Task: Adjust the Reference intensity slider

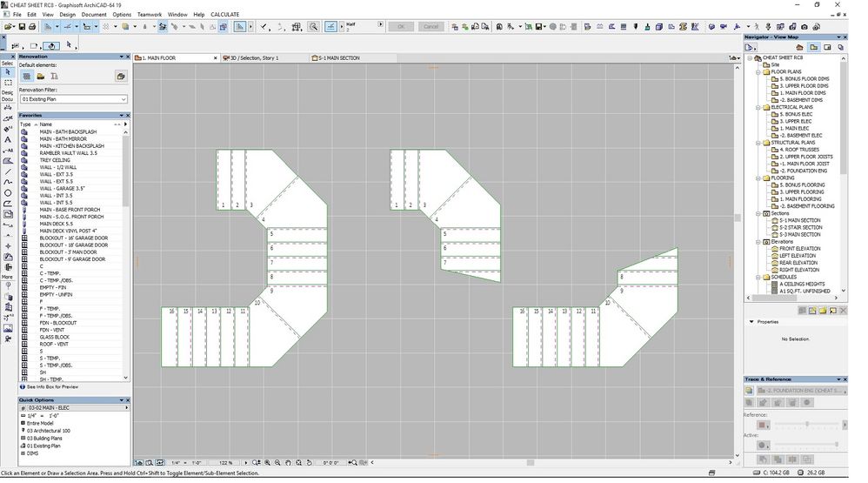Action: point(808,425)
